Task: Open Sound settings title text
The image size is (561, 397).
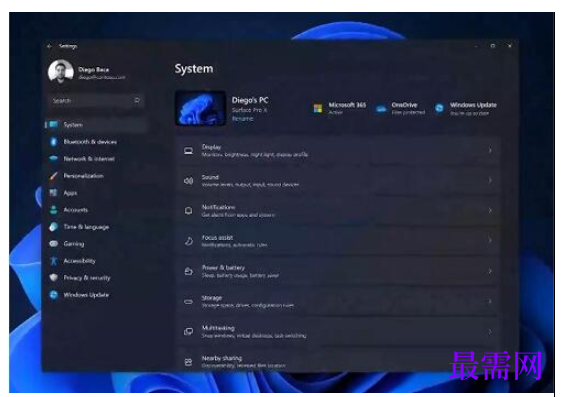Action: click(x=210, y=177)
